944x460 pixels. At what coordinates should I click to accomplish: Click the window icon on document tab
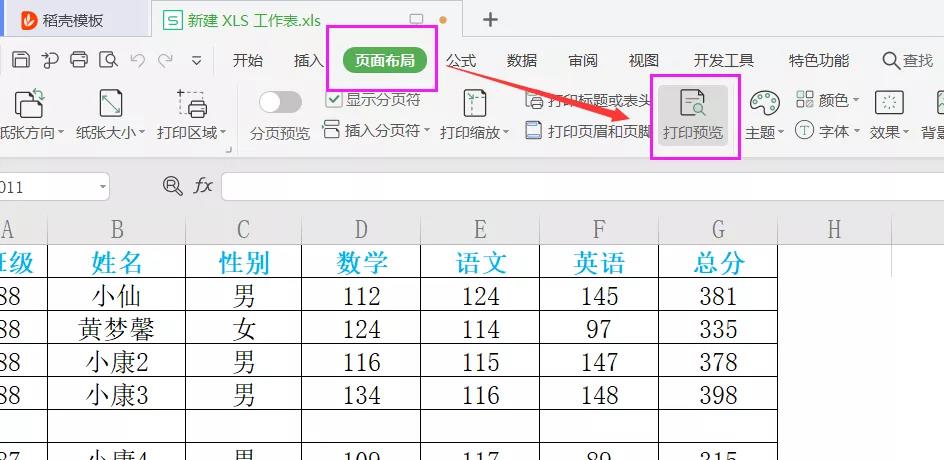click(x=417, y=19)
